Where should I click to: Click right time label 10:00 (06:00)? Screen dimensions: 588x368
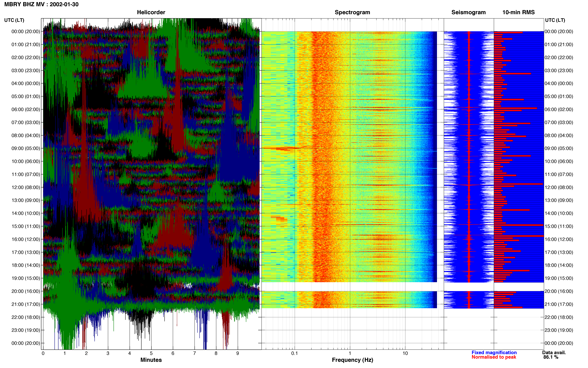(559, 161)
